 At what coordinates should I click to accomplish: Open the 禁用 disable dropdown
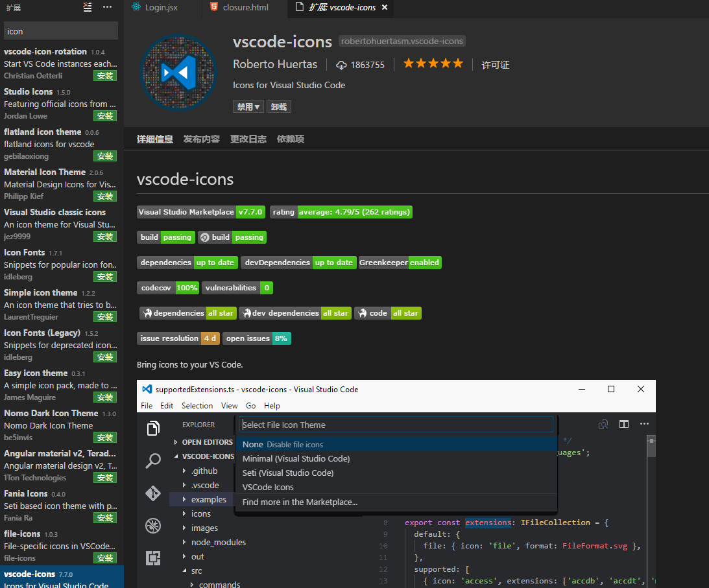click(248, 107)
